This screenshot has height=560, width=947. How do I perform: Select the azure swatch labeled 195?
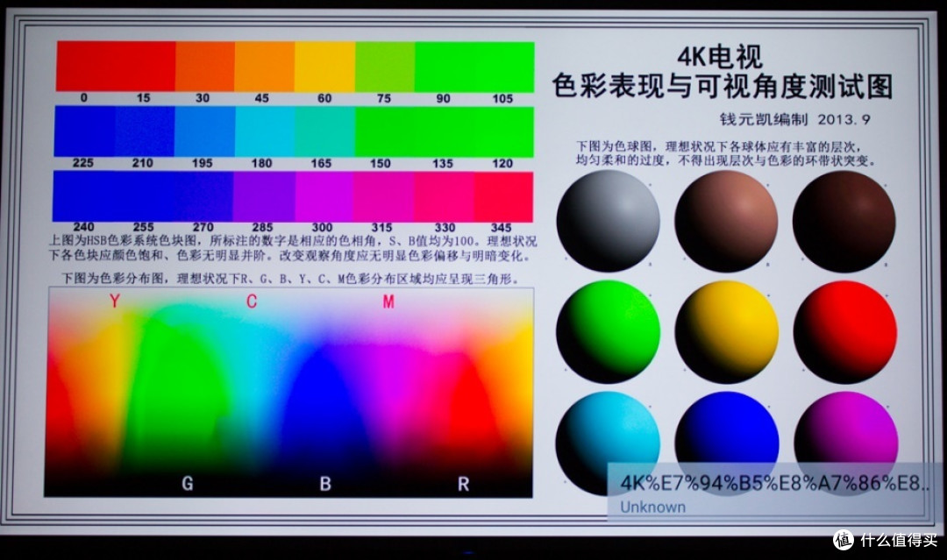pos(204,131)
